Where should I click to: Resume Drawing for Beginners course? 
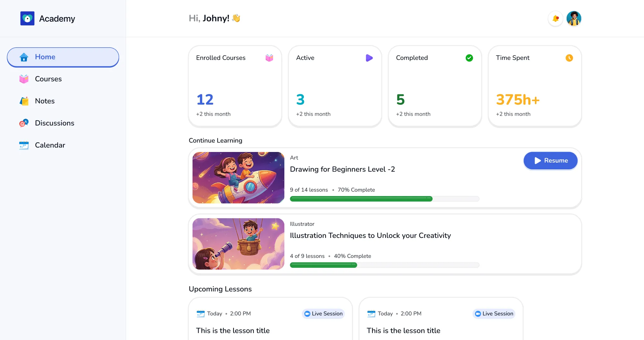pyautogui.click(x=551, y=161)
